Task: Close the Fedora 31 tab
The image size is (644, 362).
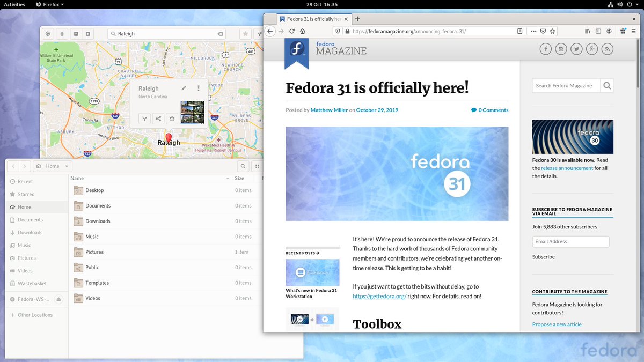Action: point(346,19)
